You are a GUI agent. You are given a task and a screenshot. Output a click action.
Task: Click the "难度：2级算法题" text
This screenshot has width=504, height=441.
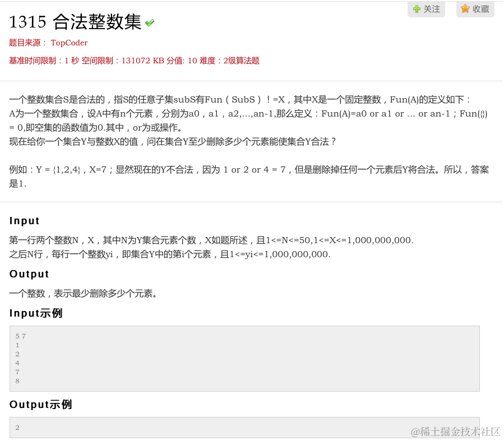(229, 61)
